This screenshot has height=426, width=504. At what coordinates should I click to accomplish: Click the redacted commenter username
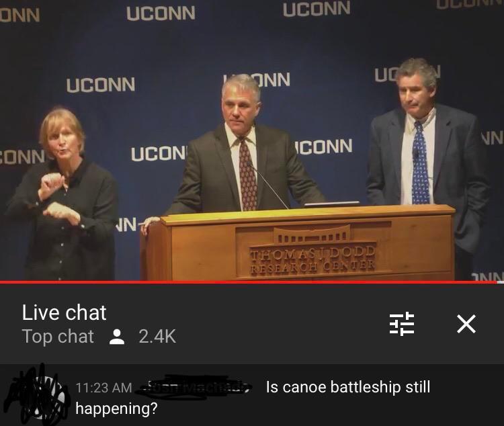(x=194, y=387)
